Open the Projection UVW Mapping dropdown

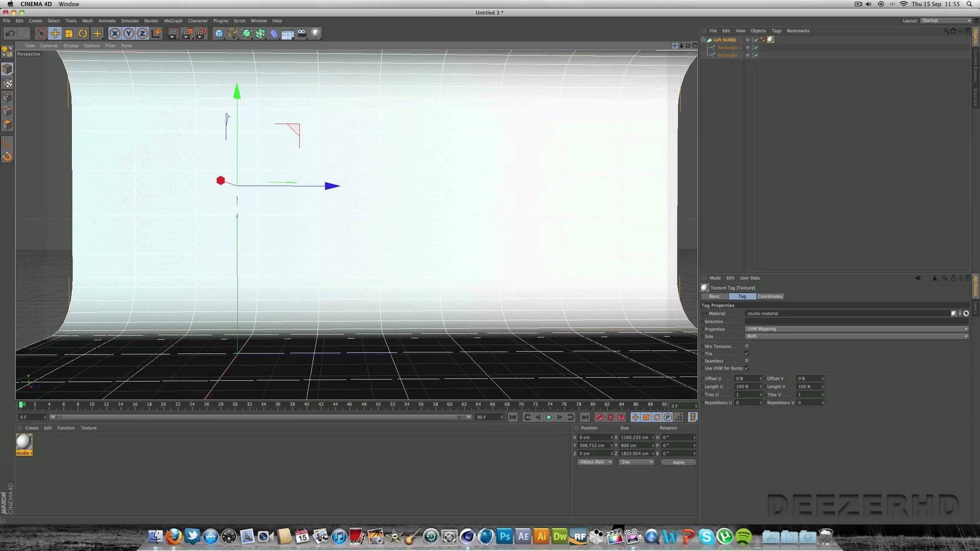[x=856, y=329]
